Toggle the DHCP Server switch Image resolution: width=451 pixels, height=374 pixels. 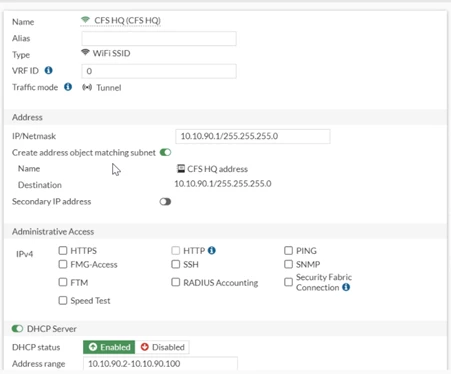tap(17, 329)
